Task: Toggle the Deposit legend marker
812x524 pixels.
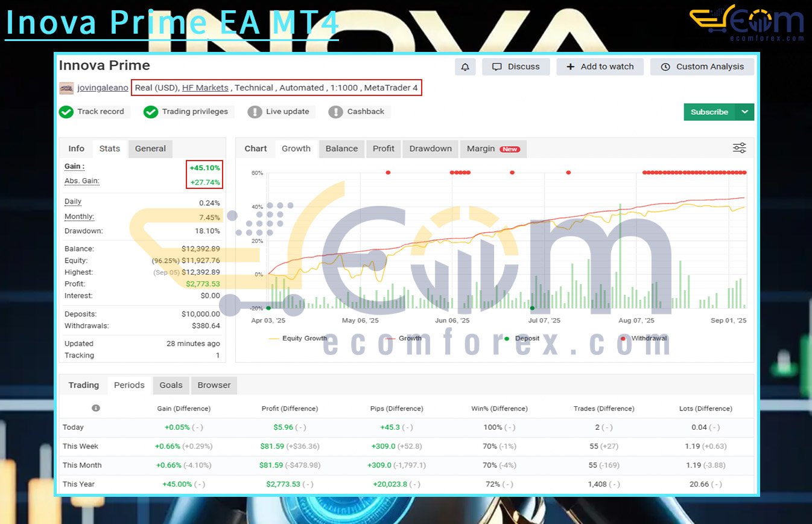Action: pyautogui.click(x=522, y=338)
